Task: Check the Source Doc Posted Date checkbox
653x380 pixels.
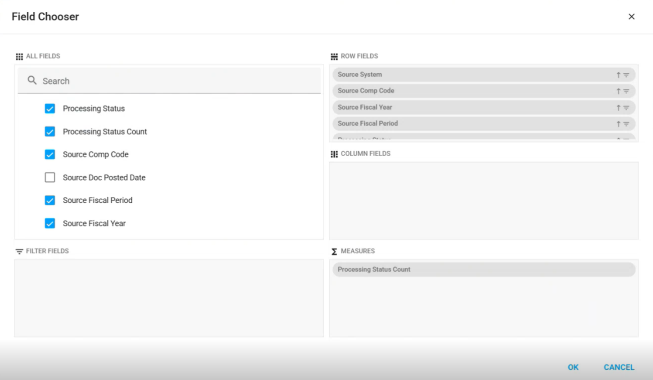Action: [50, 178]
